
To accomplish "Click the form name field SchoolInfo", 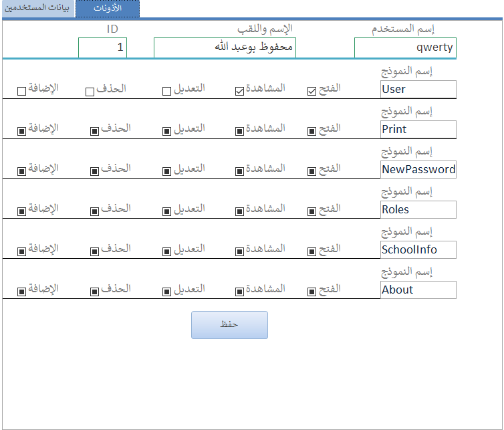I will coord(418,250).
